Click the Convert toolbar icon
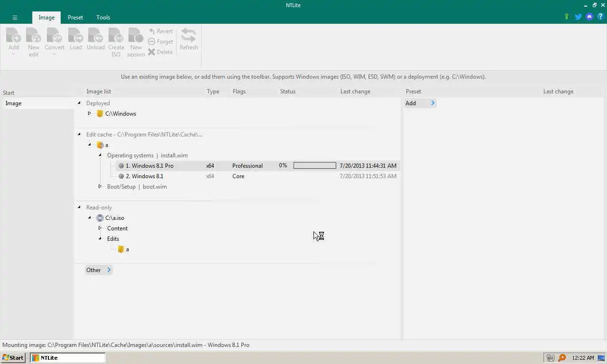 [54, 36]
